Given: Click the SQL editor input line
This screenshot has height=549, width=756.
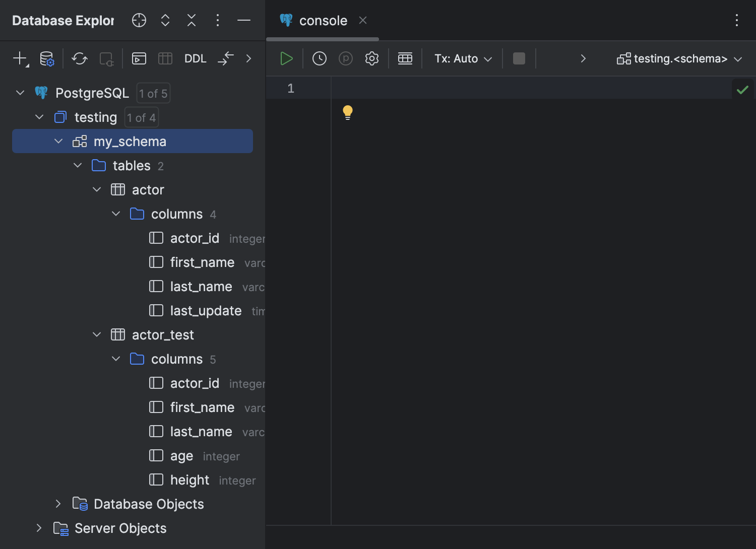Looking at the screenshot, I should click(x=454, y=88).
